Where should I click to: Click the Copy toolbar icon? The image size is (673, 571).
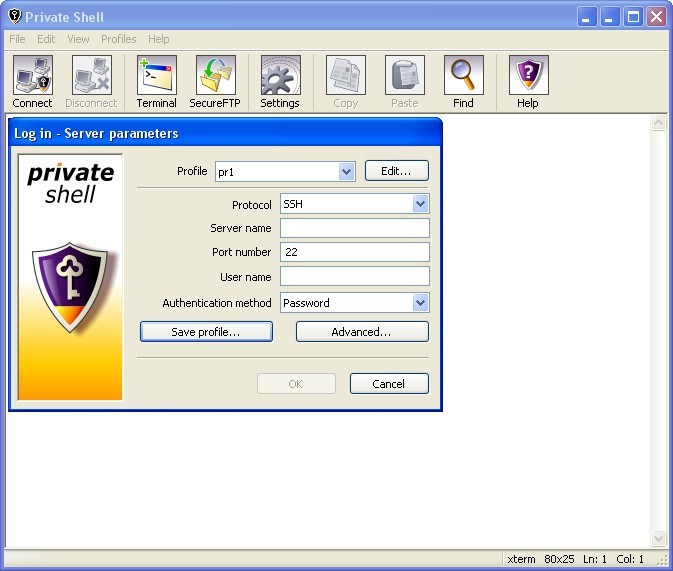click(x=346, y=82)
